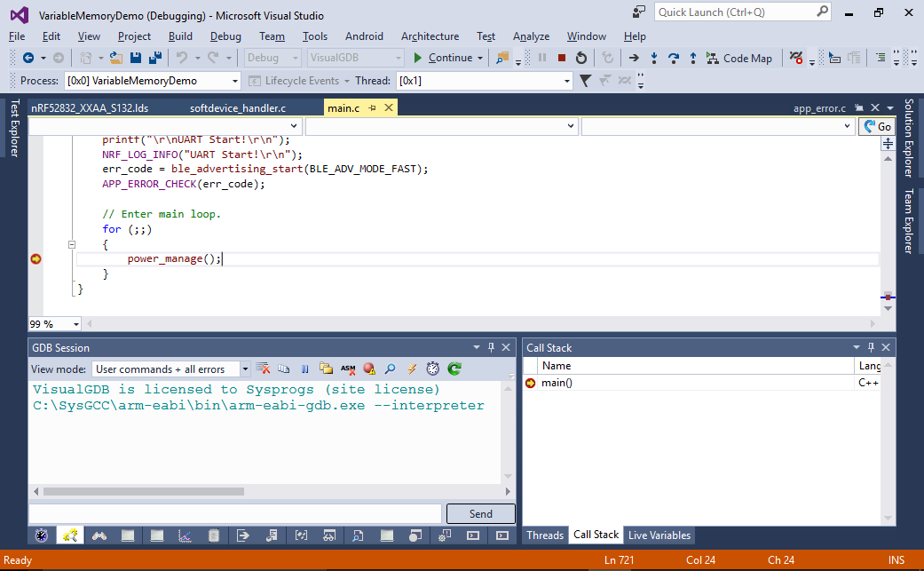Screen dimensions: 924x571
Task: Switch to the Threads tab
Action: 545,535
